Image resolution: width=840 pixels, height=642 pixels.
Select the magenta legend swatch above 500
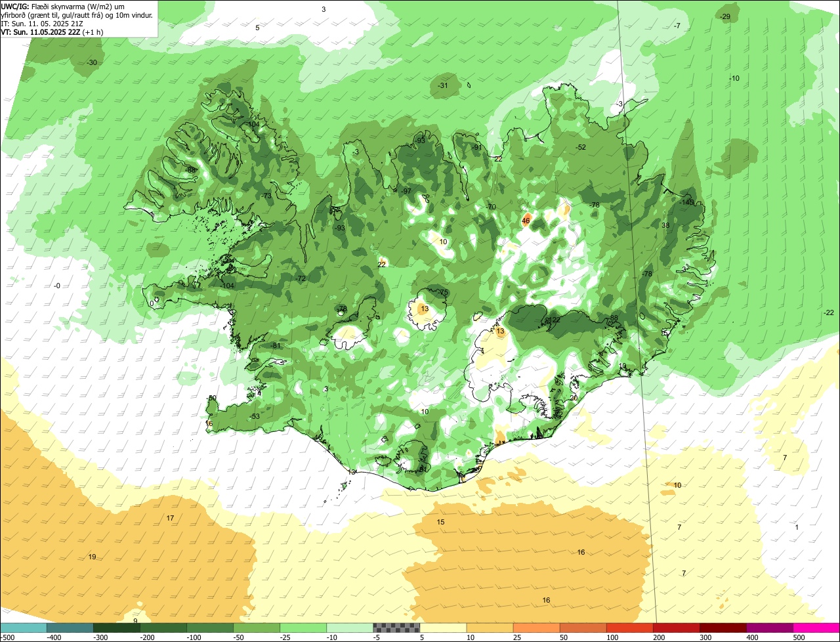[816, 628]
